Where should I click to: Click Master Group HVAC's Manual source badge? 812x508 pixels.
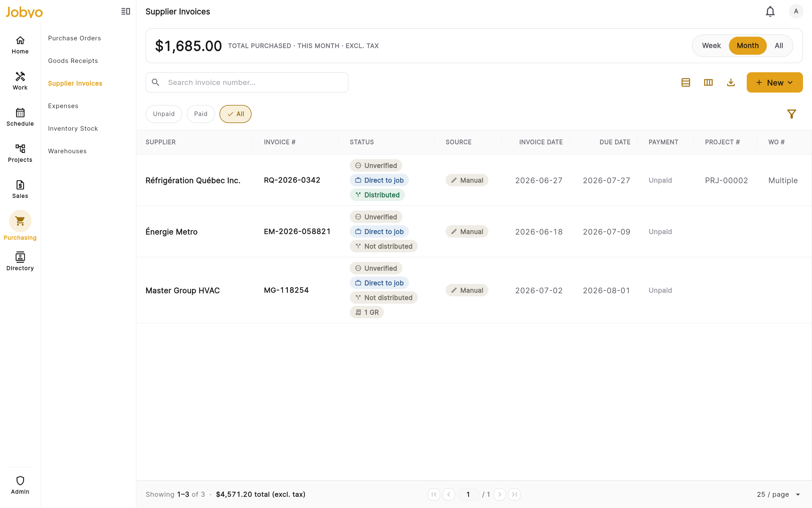[x=467, y=290]
